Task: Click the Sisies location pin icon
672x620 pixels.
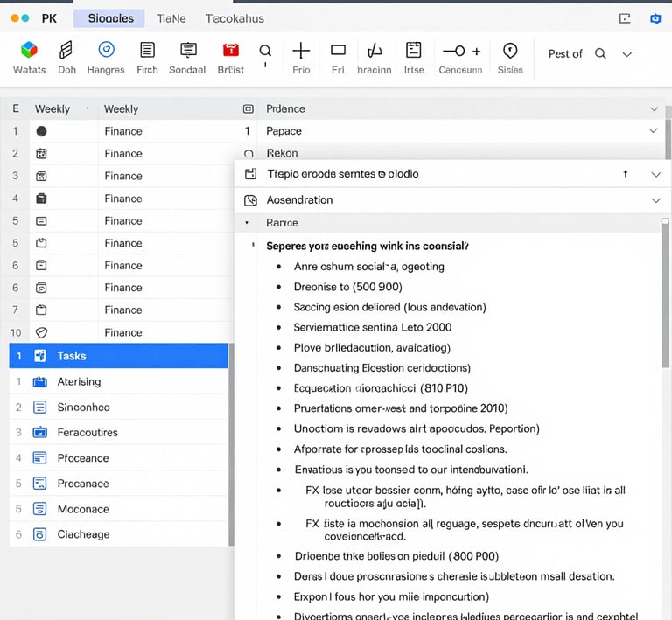Action: [510, 51]
